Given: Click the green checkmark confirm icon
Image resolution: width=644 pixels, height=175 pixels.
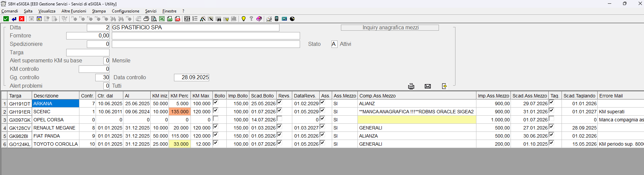Looking at the screenshot, I should (x=6, y=19).
